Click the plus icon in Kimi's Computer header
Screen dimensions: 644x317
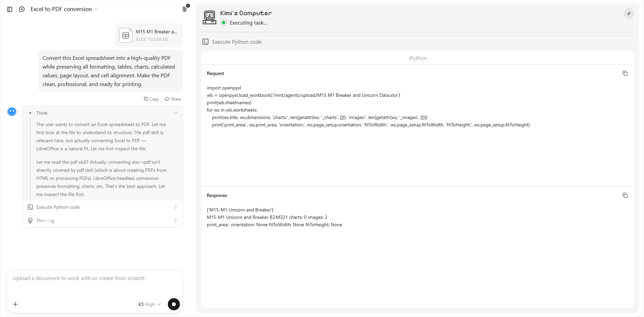(x=629, y=13)
